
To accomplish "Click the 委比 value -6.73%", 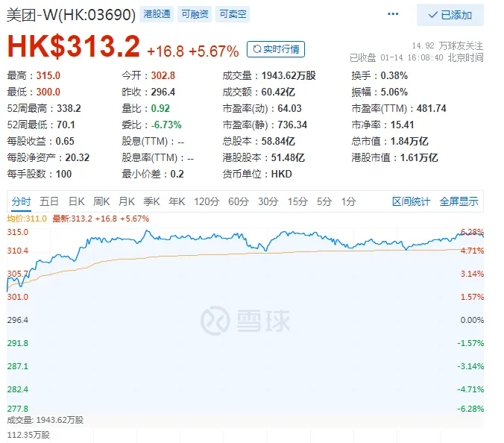I will [166, 125].
